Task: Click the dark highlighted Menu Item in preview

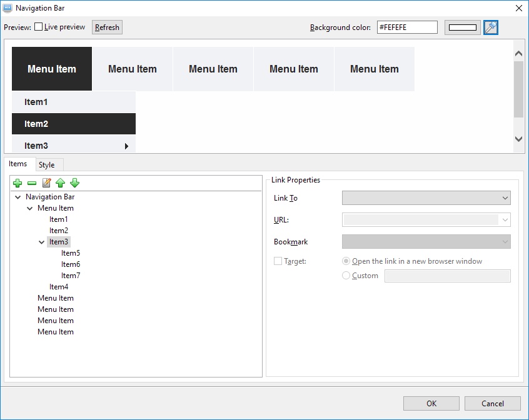Action: tap(52, 69)
